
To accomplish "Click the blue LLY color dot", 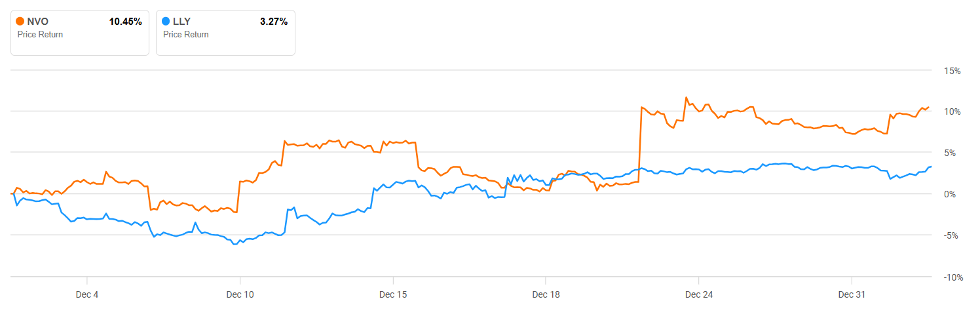I will (166, 22).
